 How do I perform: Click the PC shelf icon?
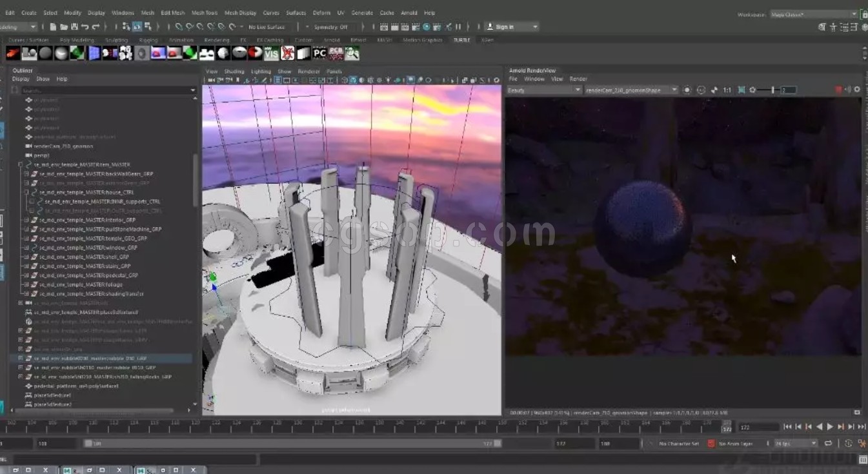pyautogui.click(x=319, y=53)
